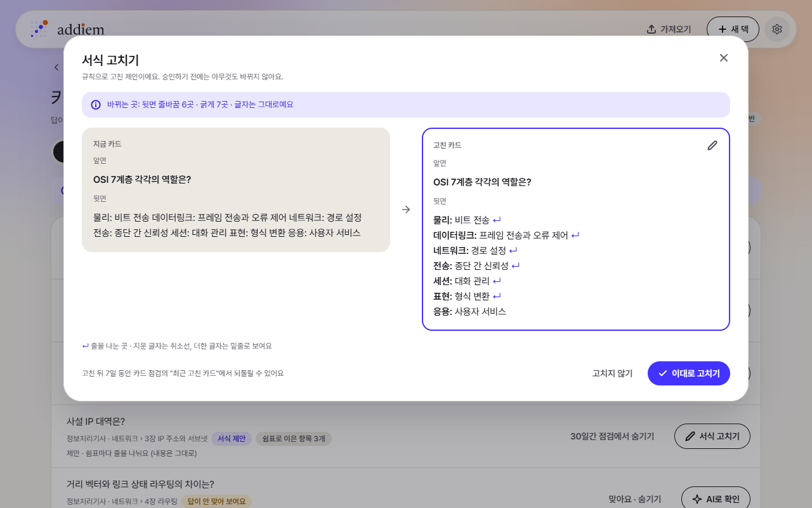Click the pencil edit icon on 고친 카드

(712, 145)
